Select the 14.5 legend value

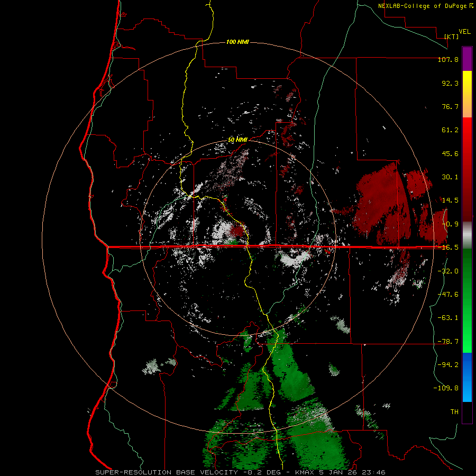tap(450, 200)
